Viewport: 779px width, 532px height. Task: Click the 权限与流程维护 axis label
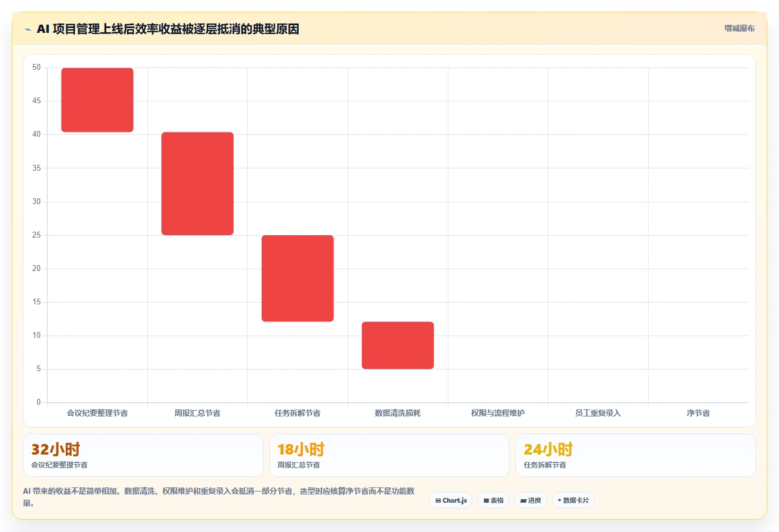click(x=498, y=413)
